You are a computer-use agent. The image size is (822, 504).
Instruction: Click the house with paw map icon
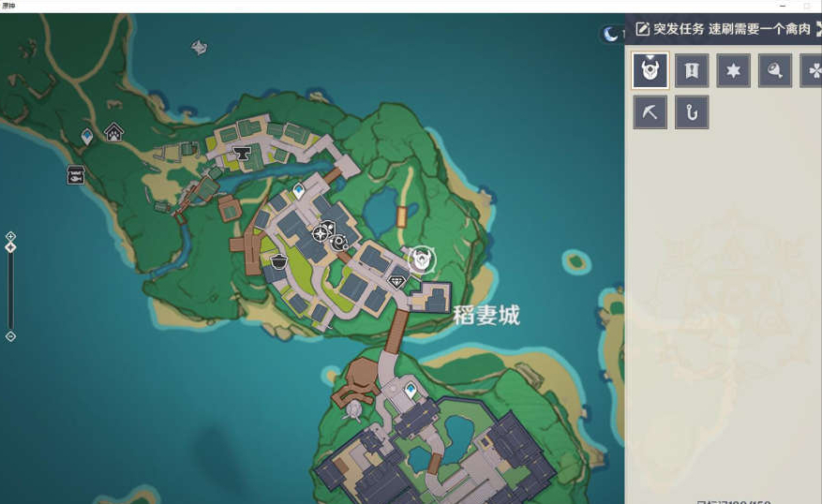click(113, 132)
